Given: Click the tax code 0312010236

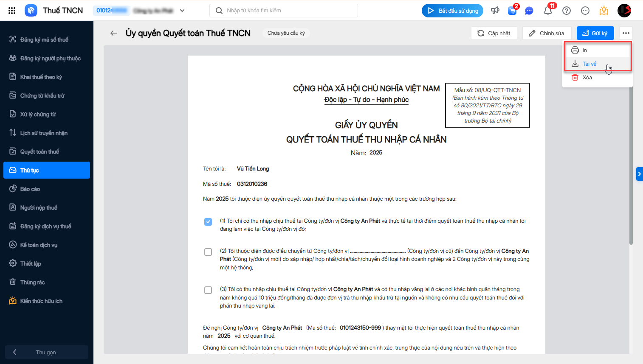Looking at the screenshot, I should pos(252,184).
